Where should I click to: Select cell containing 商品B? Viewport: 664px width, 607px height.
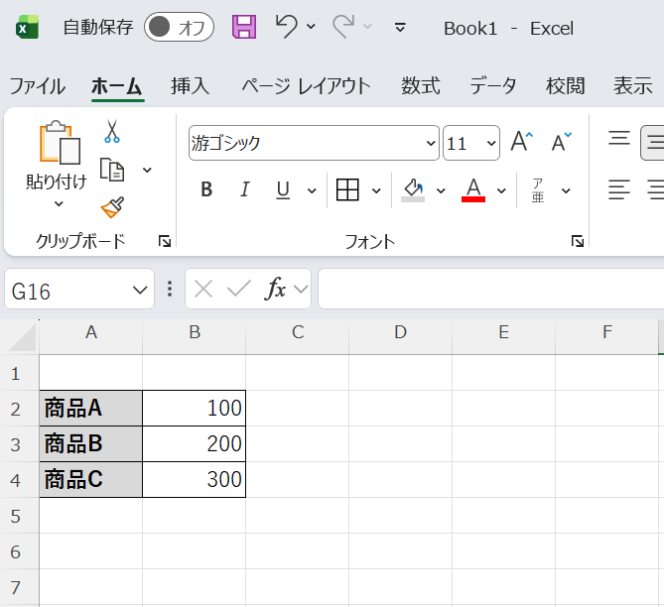[91, 444]
